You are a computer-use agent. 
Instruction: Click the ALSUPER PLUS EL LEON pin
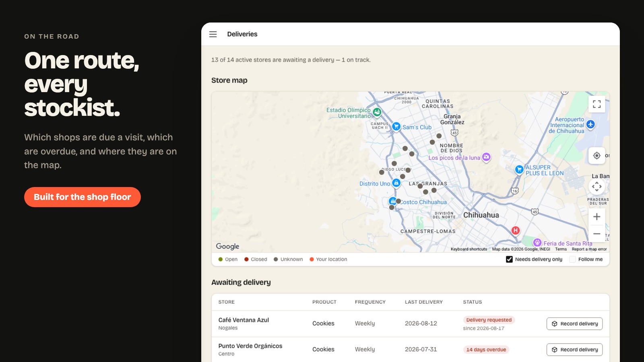point(519,169)
